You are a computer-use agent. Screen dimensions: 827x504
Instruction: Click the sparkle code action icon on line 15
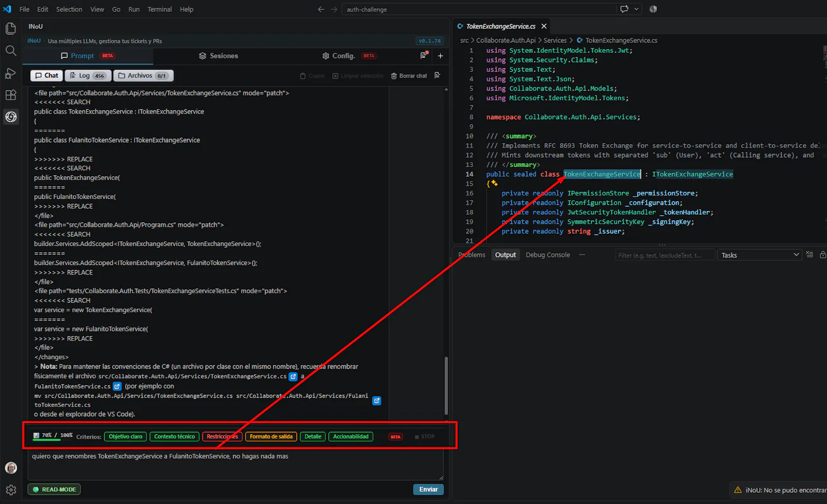tap(495, 183)
